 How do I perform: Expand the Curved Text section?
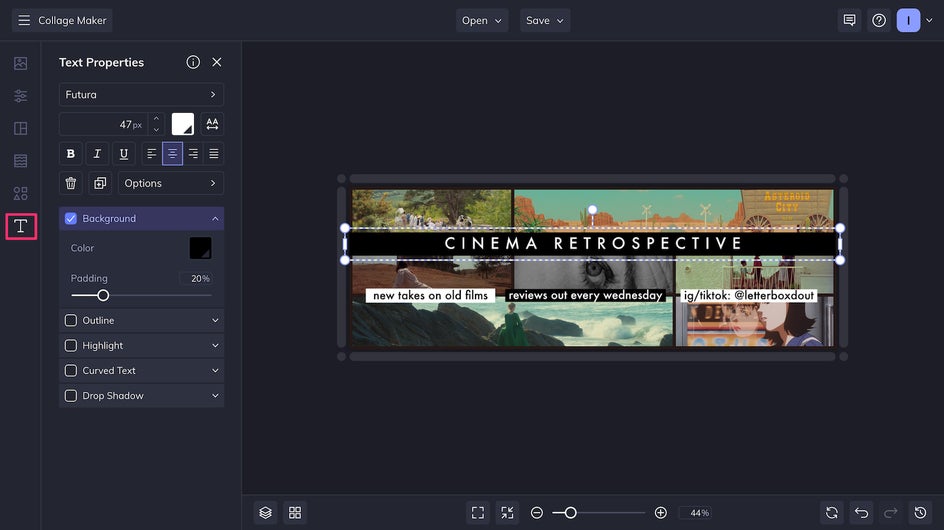215,370
